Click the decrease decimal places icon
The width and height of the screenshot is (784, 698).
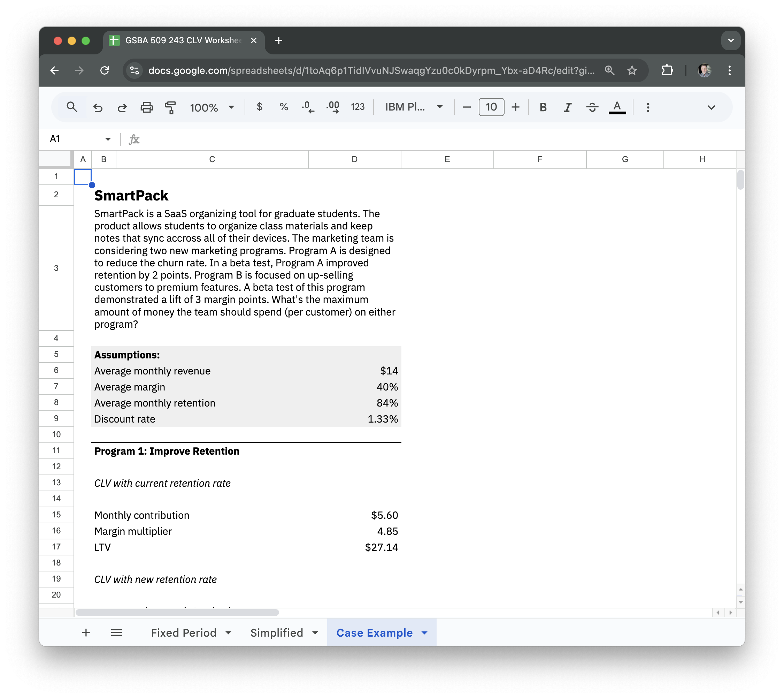pyautogui.click(x=308, y=107)
